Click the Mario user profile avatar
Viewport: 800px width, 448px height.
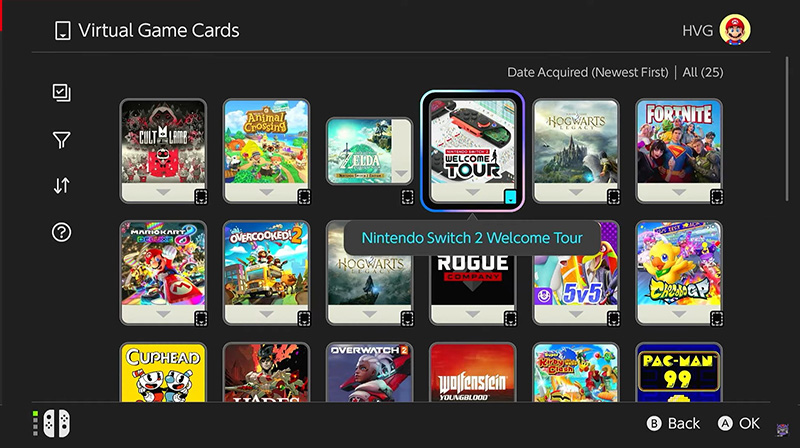click(735, 30)
